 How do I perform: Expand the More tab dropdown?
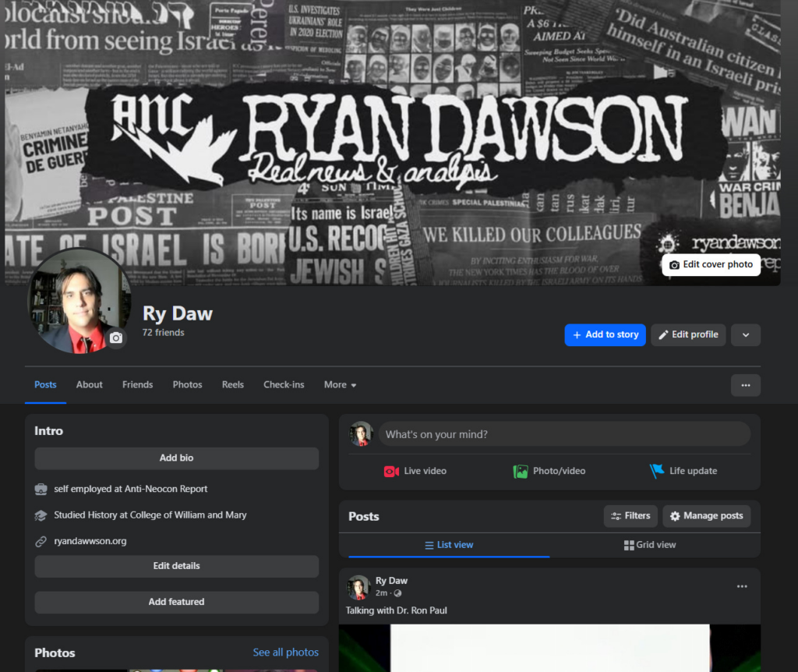coord(340,385)
